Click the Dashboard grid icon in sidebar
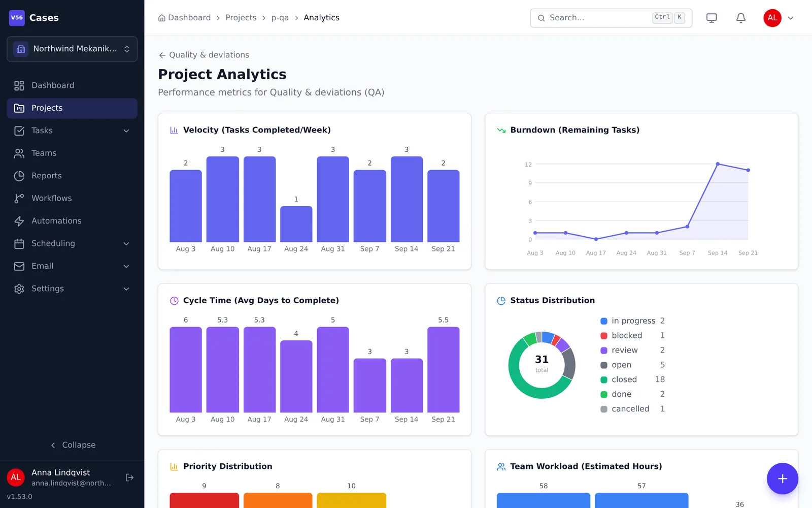Screen dimensions: 812x508 tap(19, 85)
